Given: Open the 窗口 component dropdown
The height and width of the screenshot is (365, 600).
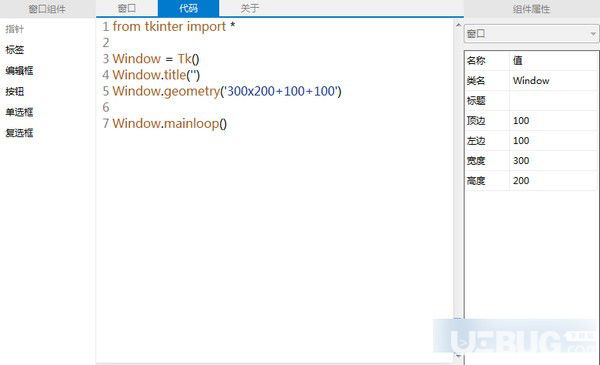Looking at the screenshot, I should pyautogui.click(x=532, y=34).
